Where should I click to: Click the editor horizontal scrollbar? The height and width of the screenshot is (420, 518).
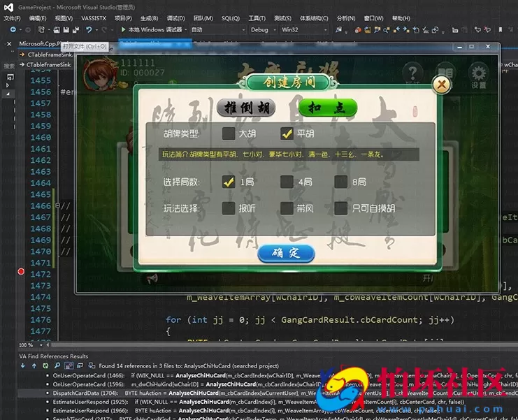tap(284, 345)
